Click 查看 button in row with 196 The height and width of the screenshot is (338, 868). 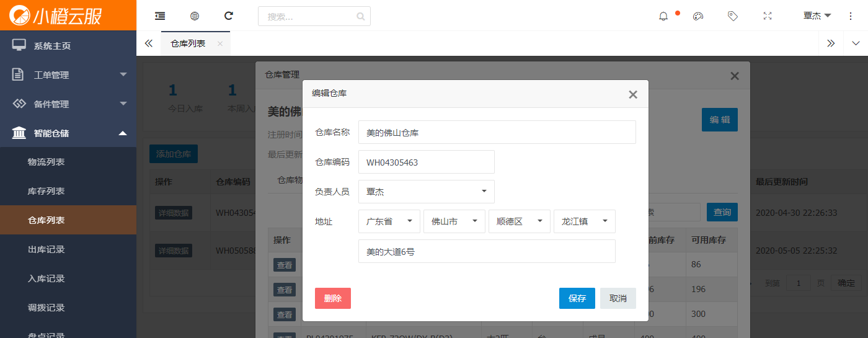285,290
